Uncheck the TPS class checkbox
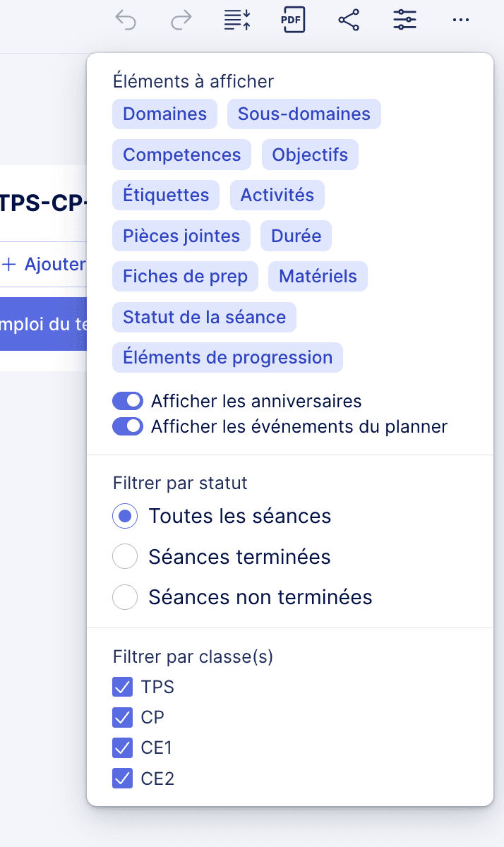This screenshot has width=504, height=847. coord(123,687)
